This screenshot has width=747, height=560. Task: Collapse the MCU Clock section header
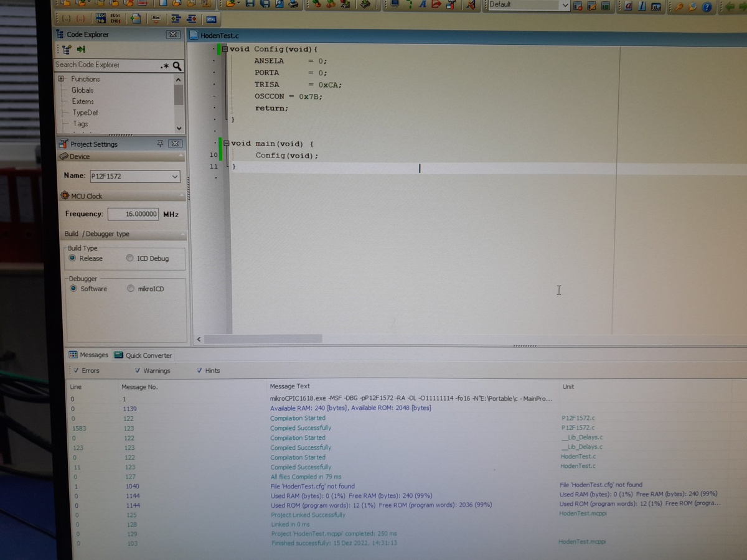[121, 196]
